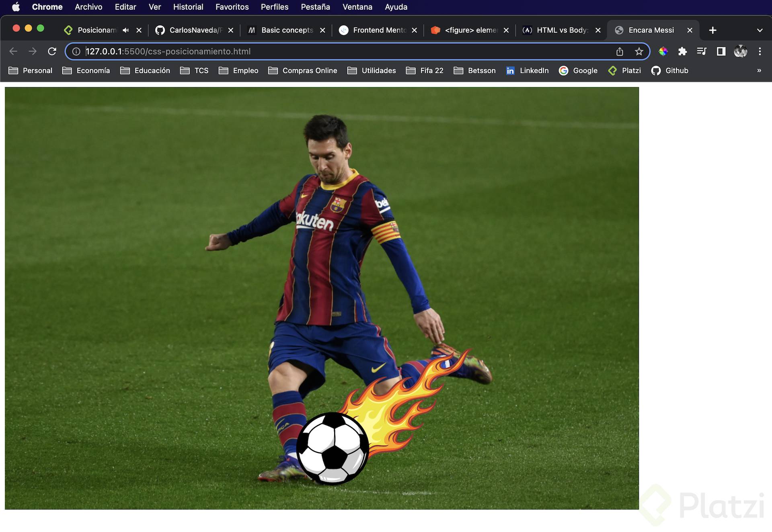
Task: Open the Editar menu
Action: pos(125,7)
